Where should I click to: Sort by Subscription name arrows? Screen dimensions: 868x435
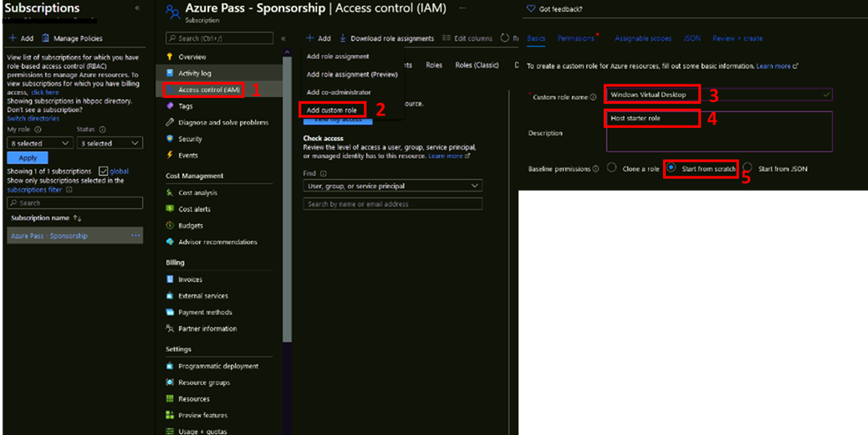pos(78,218)
